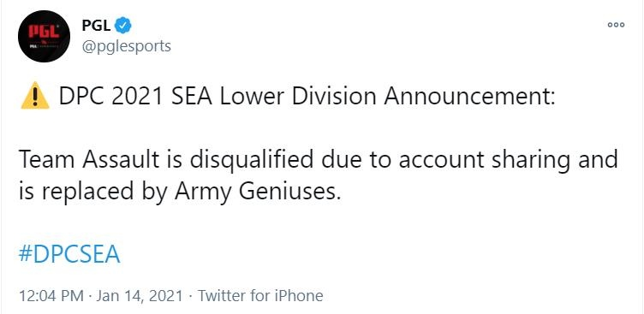This screenshot has height=314, width=644.
Task: Open the PGL profile avatar
Action: pos(44,36)
